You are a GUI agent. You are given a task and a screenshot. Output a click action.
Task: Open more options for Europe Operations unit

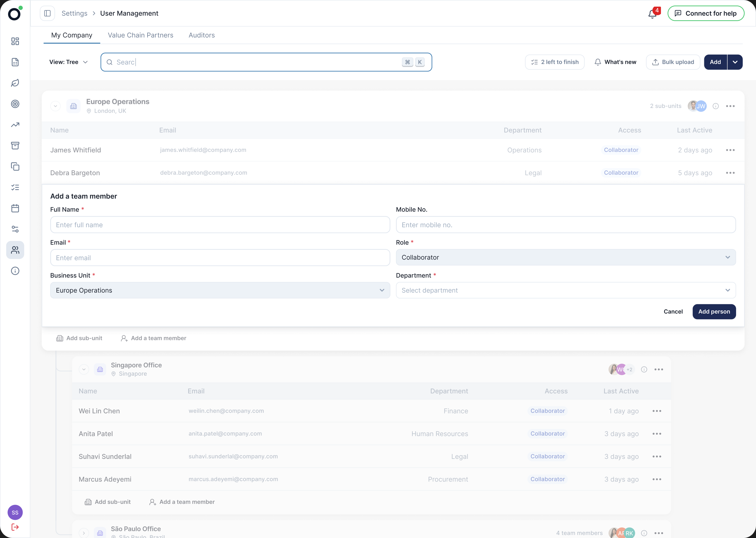point(730,106)
